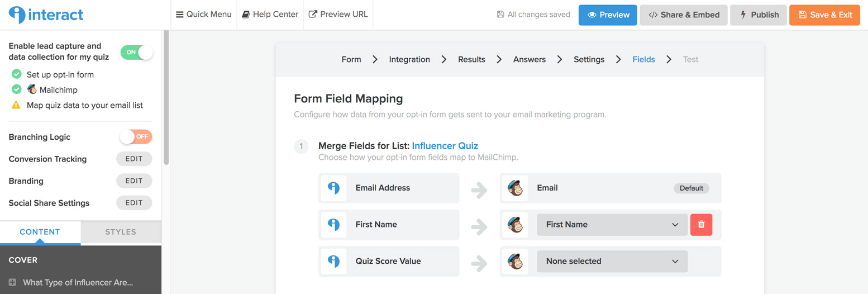Click the green check beside Set up opt-in form
Viewport: 868px width, 294px height.
click(x=17, y=74)
